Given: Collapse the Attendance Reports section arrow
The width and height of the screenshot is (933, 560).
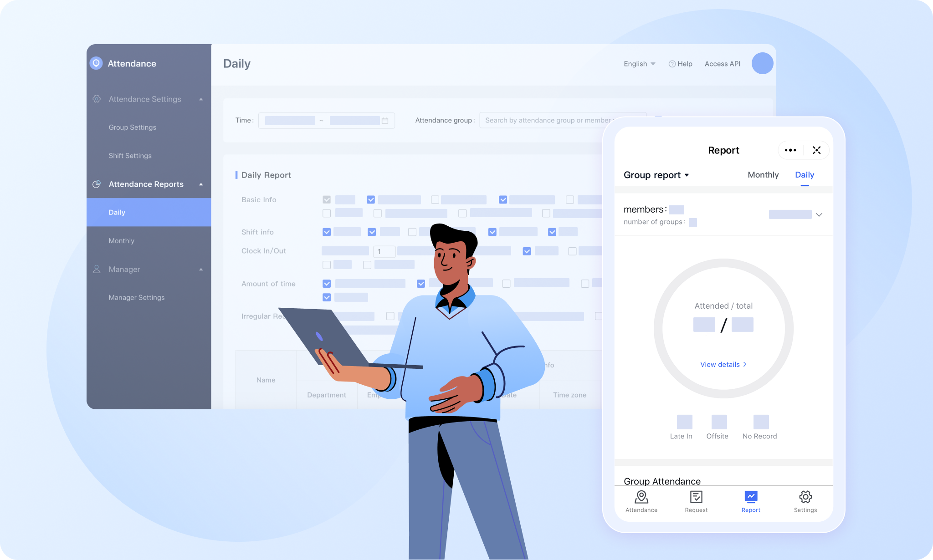Looking at the screenshot, I should (201, 184).
